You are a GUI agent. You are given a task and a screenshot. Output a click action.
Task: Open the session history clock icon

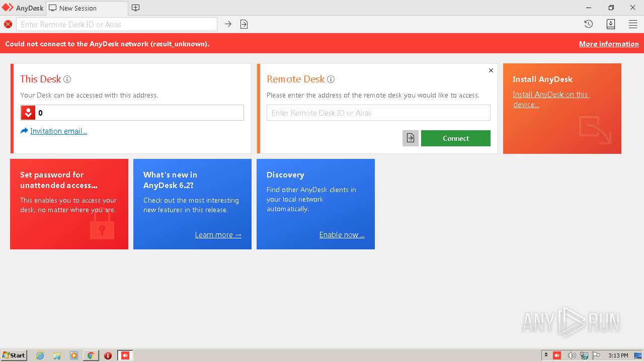[589, 24]
